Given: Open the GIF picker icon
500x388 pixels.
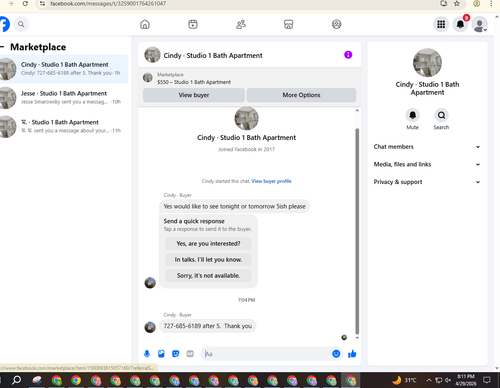Looking at the screenshot, I should pos(190,354).
